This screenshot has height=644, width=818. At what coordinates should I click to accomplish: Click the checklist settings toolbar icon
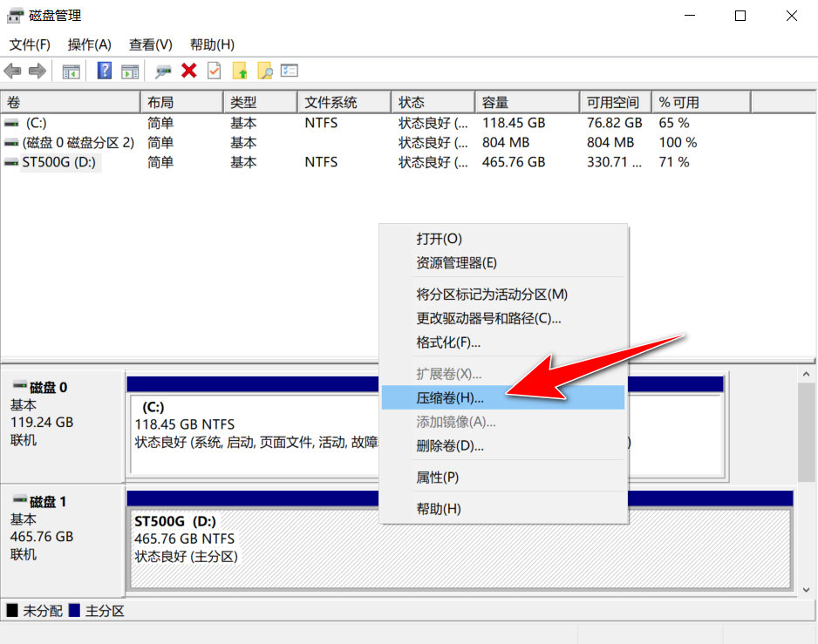(x=288, y=71)
